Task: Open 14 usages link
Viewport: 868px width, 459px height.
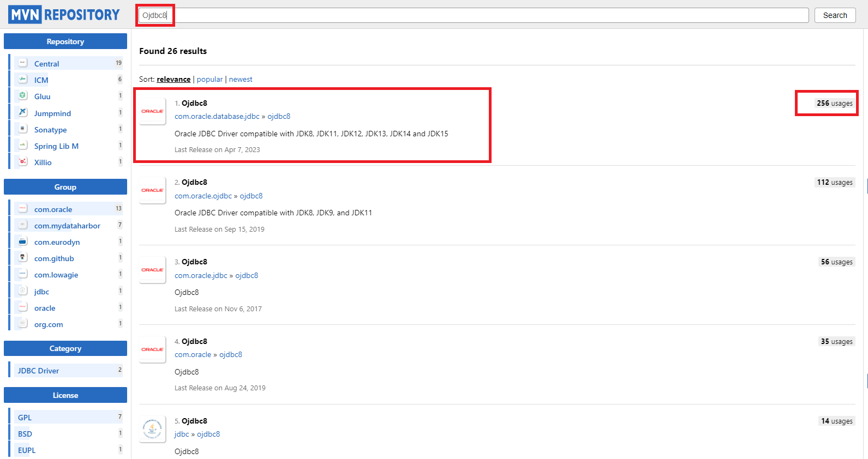Action: 837,421
